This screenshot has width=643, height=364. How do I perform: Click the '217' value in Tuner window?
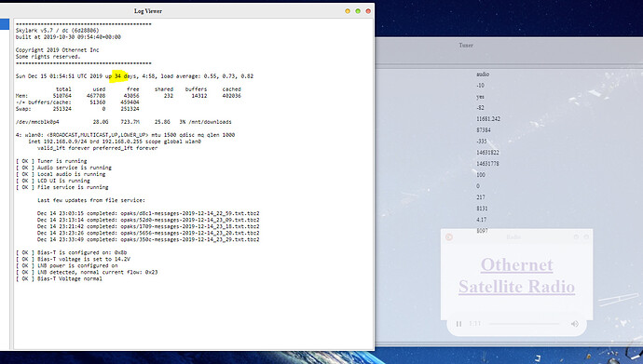[481, 197]
